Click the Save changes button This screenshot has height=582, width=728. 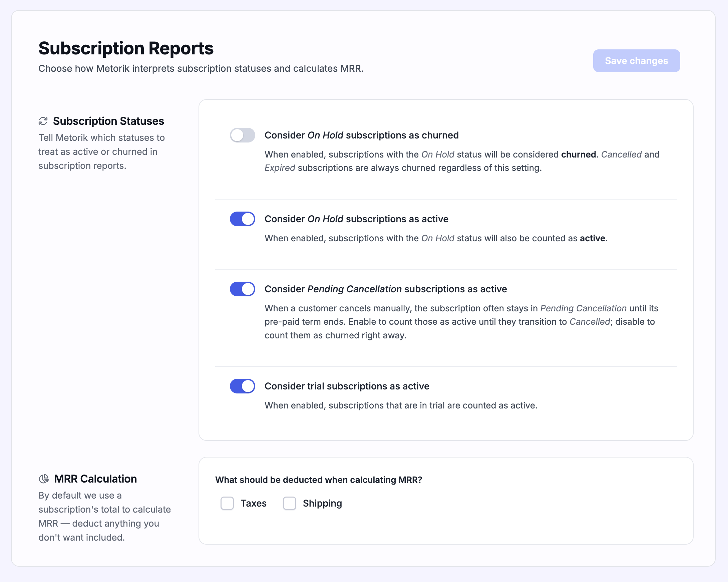click(636, 61)
